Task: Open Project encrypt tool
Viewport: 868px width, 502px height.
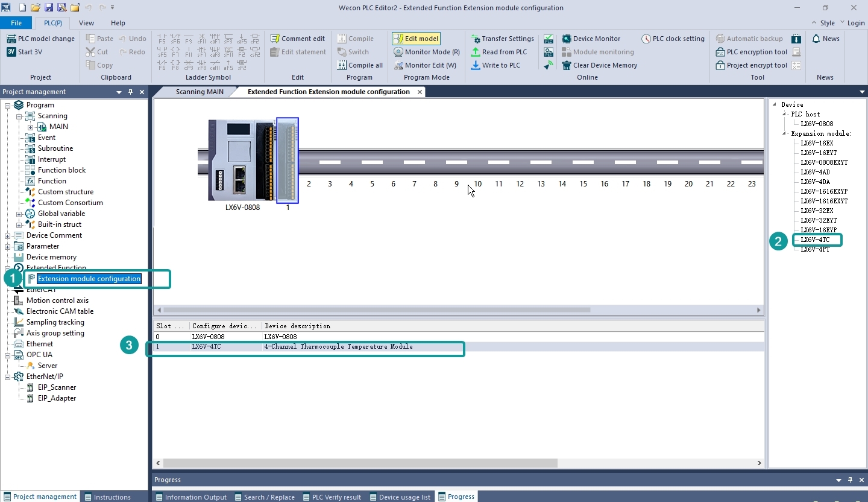Action: (752, 65)
